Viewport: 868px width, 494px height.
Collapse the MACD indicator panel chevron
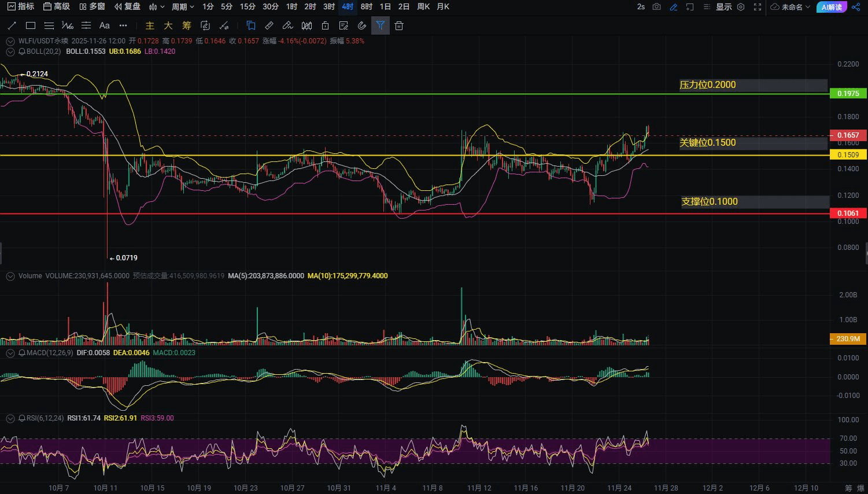point(10,353)
